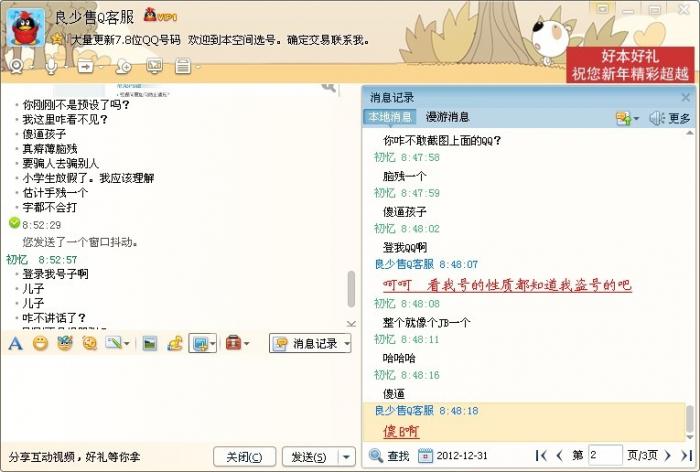
Task: Click the screen capture icon
Action: [200, 343]
